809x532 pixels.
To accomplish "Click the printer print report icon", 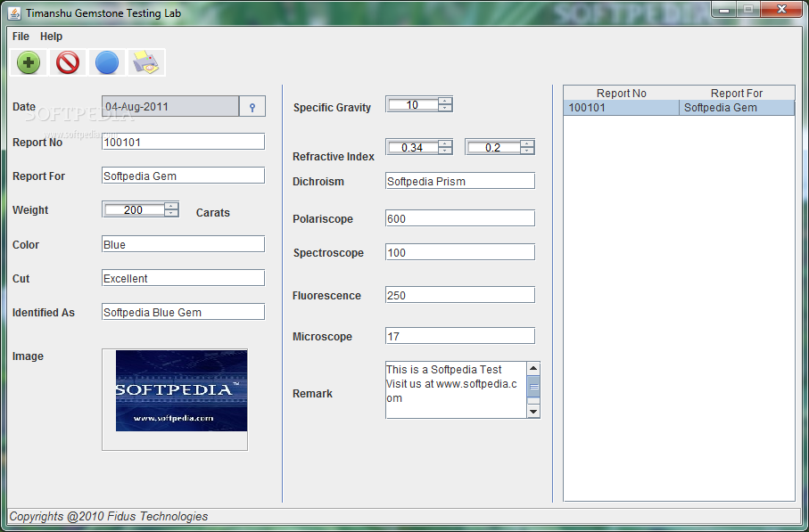I will click(146, 63).
